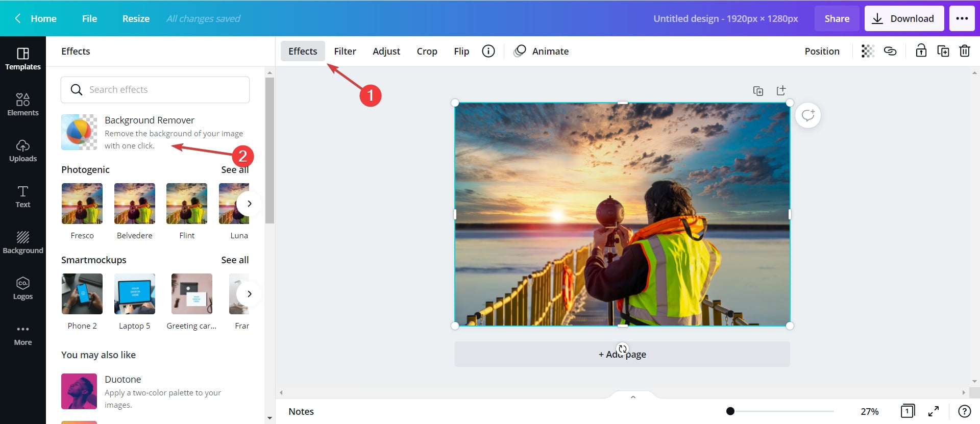This screenshot has width=980, height=424.
Task: Open the Uploads sidebar panel
Action: (23, 151)
